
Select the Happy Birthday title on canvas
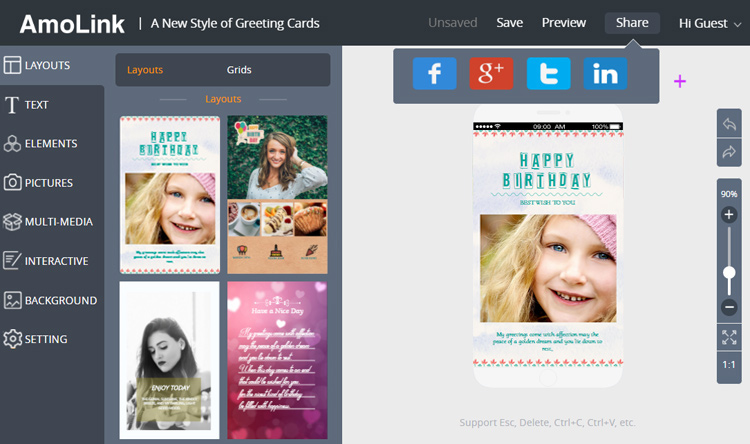[x=547, y=170]
